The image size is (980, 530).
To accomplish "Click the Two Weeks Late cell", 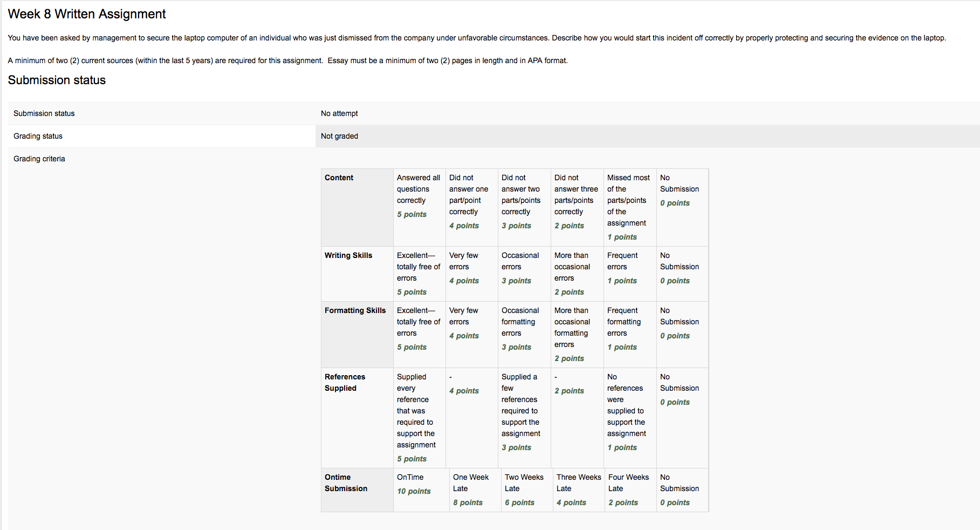I will (527, 490).
